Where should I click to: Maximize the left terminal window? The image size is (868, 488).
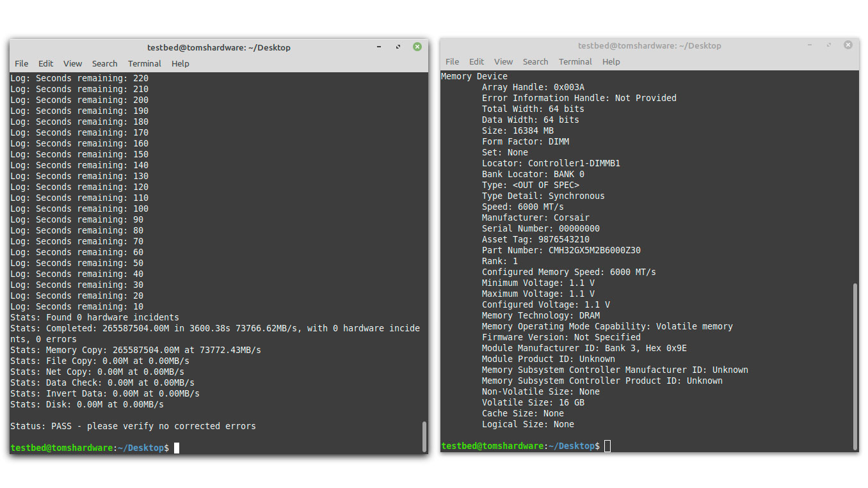(x=398, y=47)
